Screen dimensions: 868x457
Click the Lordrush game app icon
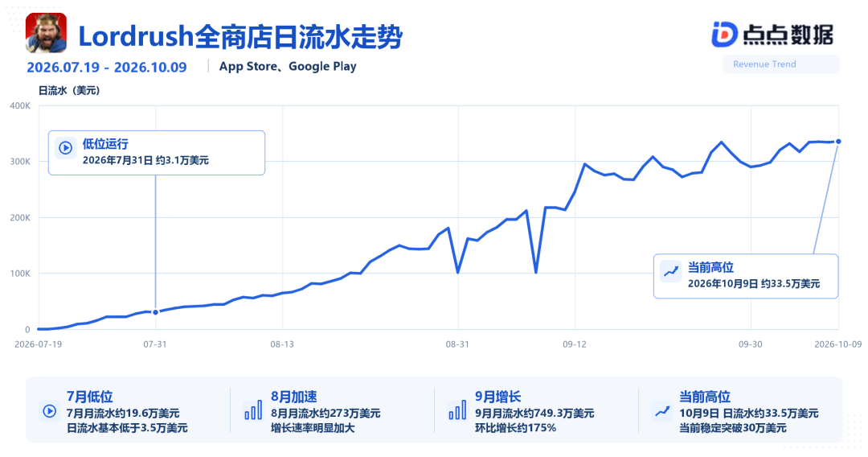point(46,33)
